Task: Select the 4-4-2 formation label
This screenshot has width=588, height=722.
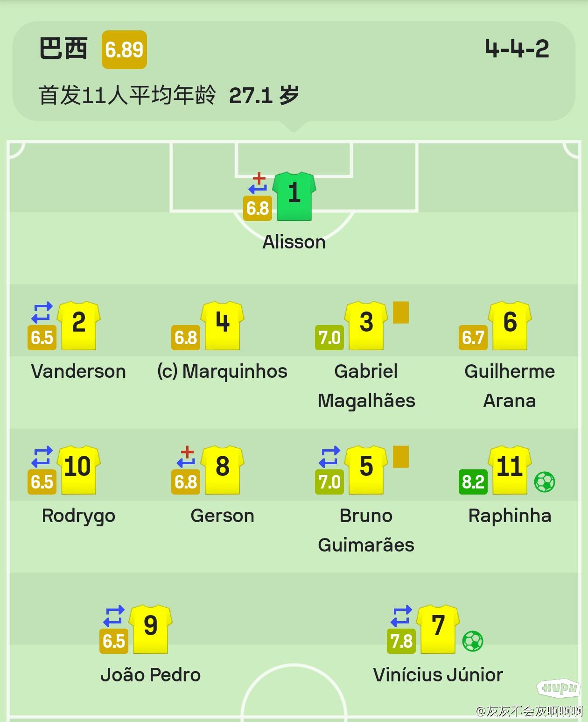Action: point(517,49)
